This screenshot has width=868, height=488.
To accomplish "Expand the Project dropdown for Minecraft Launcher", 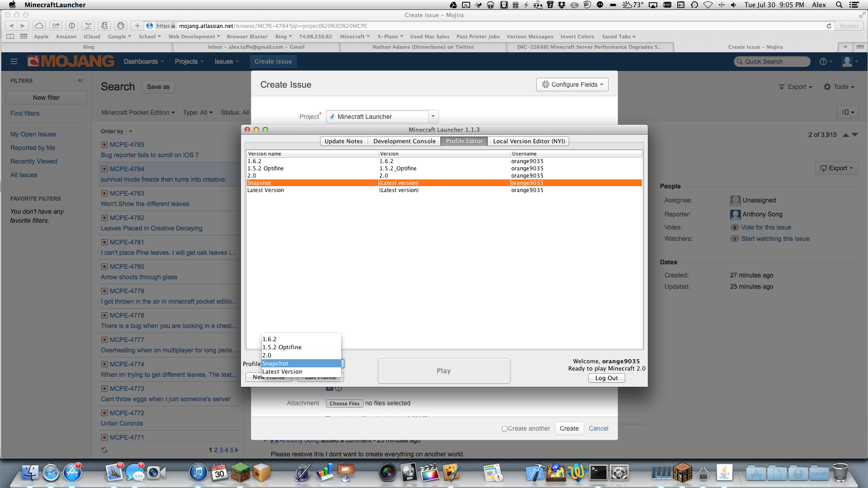I will (433, 117).
